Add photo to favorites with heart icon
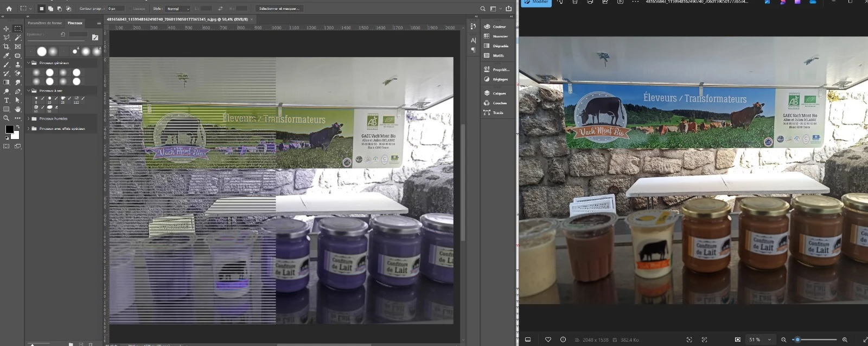This screenshot has width=868, height=346. click(x=548, y=339)
